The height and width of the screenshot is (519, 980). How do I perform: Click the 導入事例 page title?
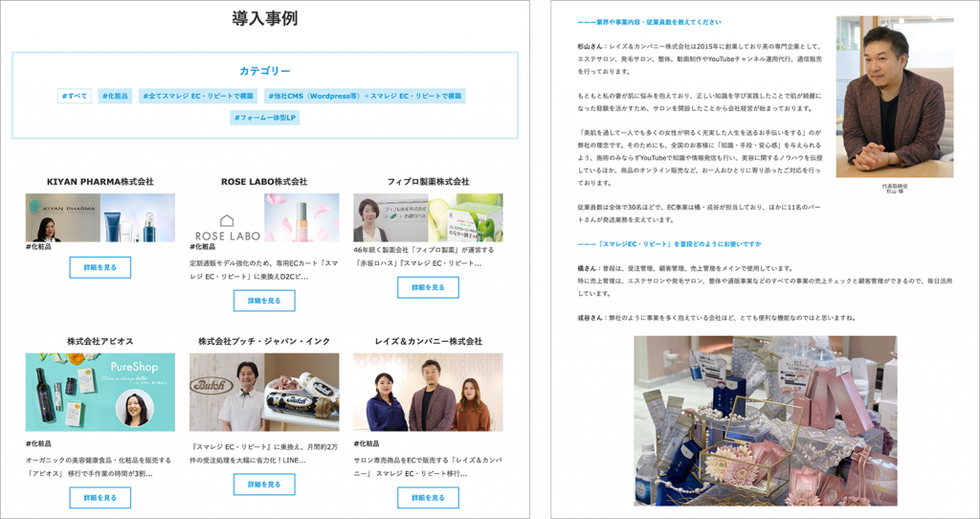pos(265,19)
